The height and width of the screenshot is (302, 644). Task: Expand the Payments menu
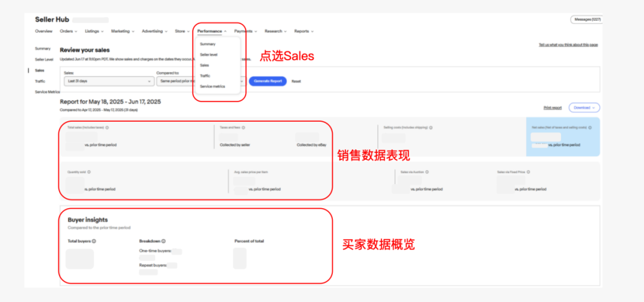pyautogui.click(x=246, y=31)
